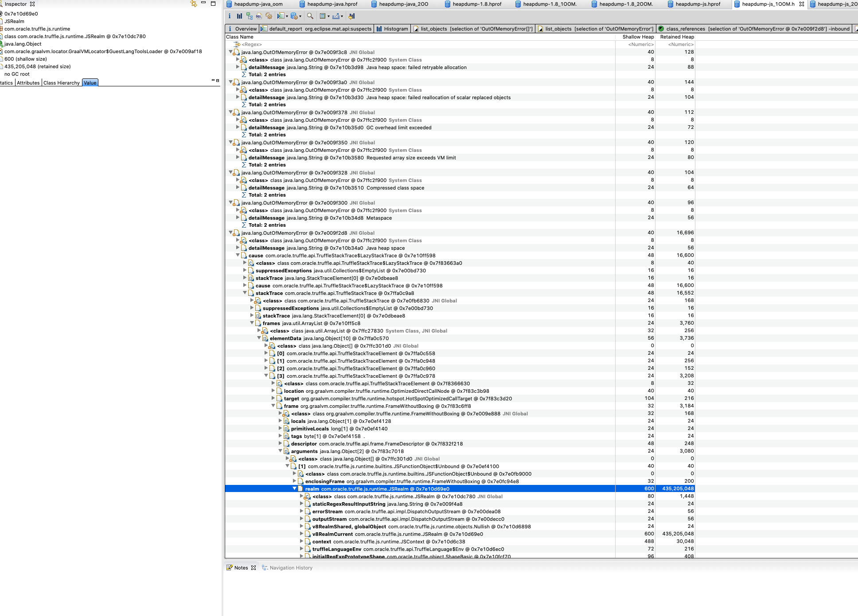
Task: Select the Dominator Tree toolbar icon
Action: tap(249, 16)
